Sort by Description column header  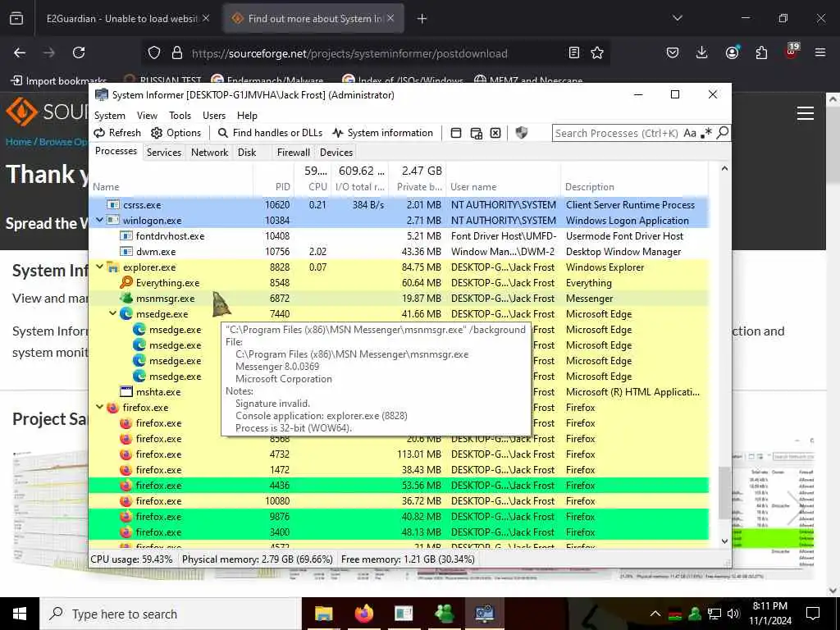(x=589, y=187)
